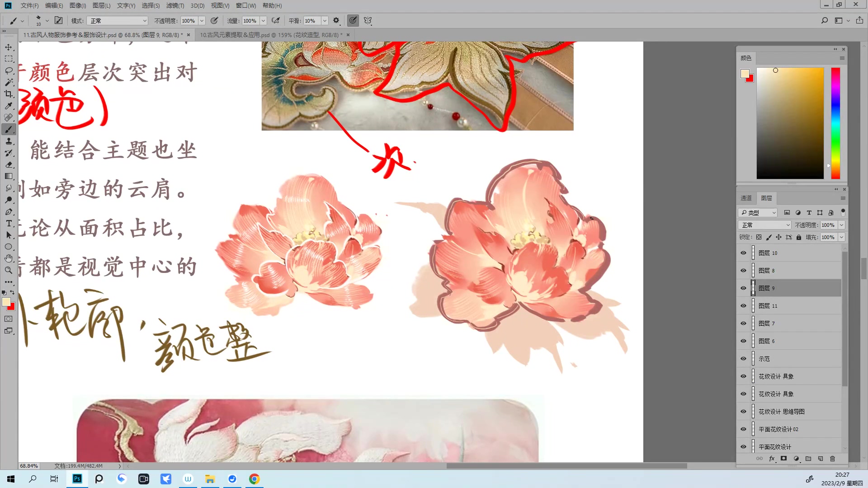Screen dimensions: 868x488
Task: Create new group folder icon
Action: [808, 459]
